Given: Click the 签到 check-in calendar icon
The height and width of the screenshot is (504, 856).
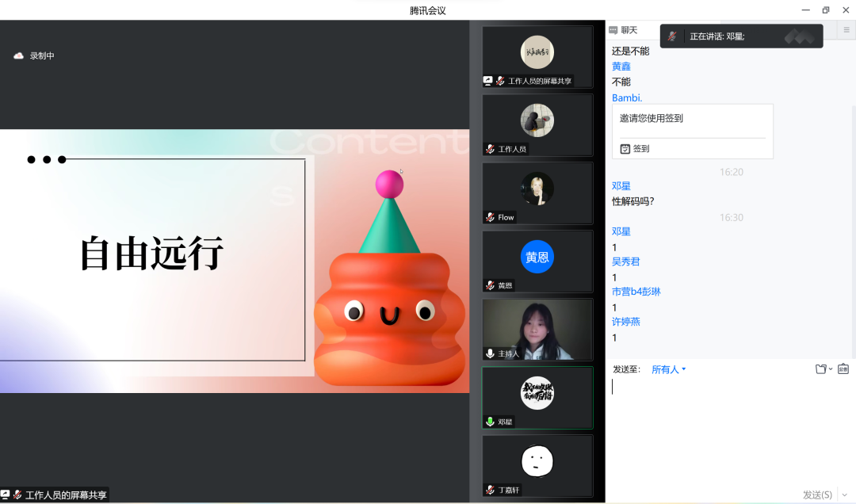Looking at the screenshot, I should [625, 148].
